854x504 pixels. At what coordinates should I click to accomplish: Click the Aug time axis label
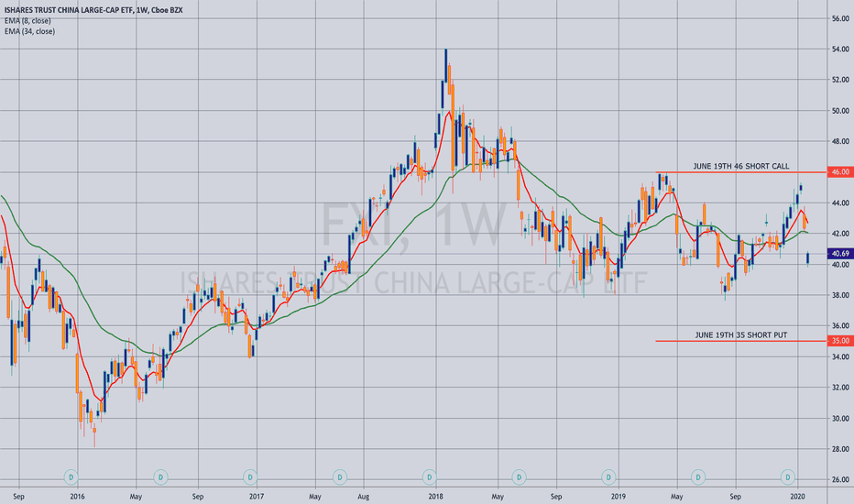(363, 497)
